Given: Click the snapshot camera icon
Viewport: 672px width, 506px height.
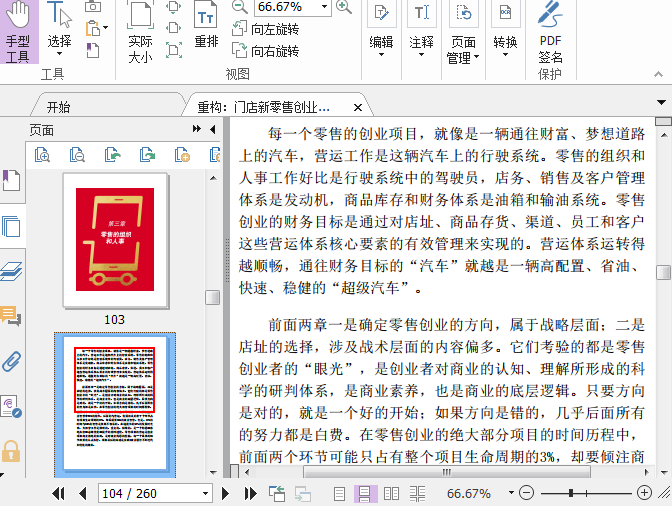Looking at the screenshot, I should click(93, 6).
